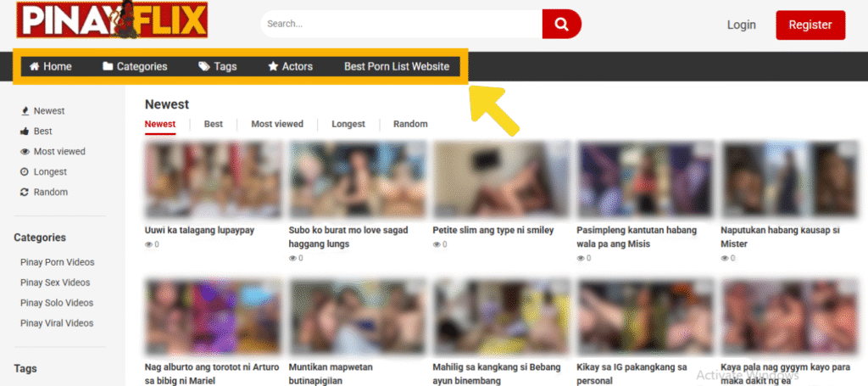Open the 'Petite slim ang type ni smiley' title
868x386 pixels.
coord(492,231)
